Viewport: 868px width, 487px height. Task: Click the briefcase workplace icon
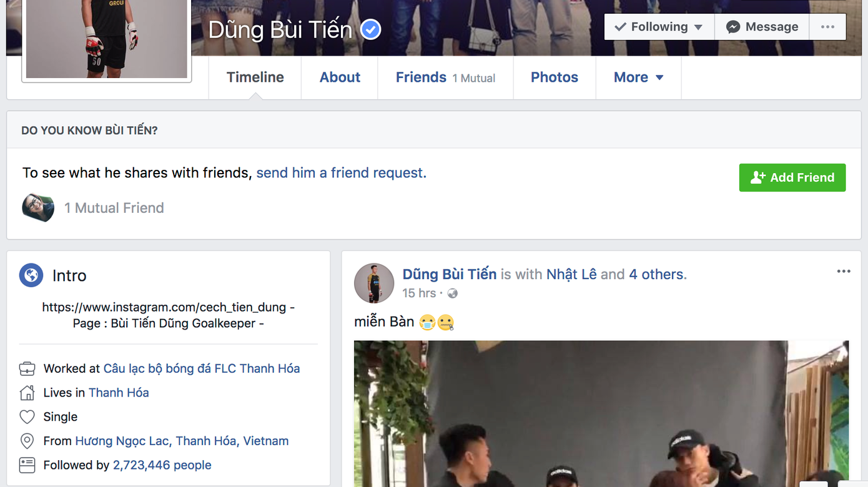[x=27, y=369]
